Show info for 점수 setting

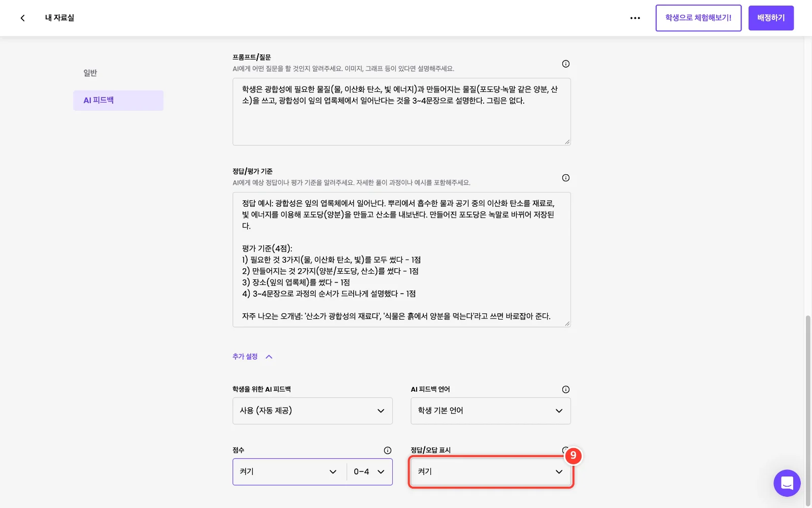pyautogui.click(x=387, y=451)
